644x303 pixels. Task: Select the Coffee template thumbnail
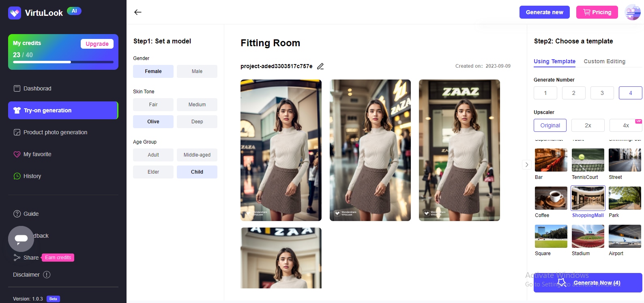tap(551, 198)
